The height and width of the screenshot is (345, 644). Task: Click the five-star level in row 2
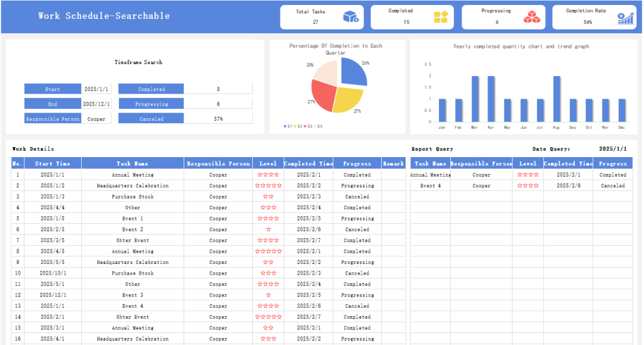[268, 186]
